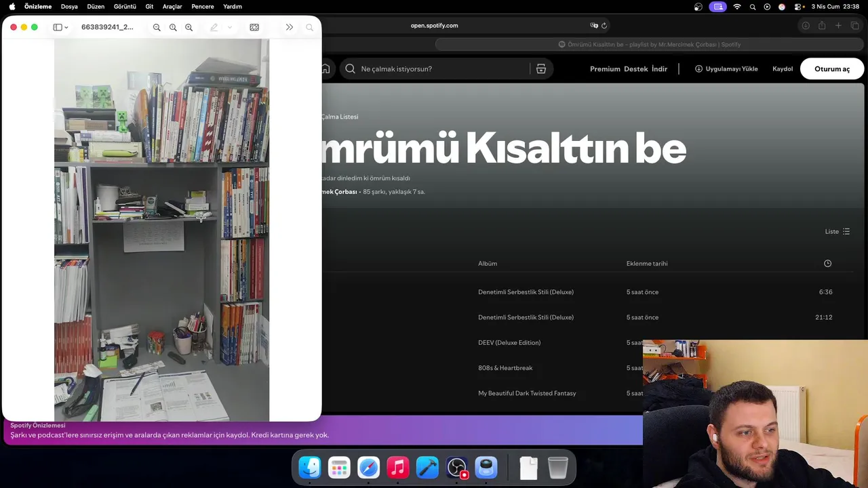The image size is (868, 488).
Task: Open Spotlight search in menu bar
Action: 753,7
